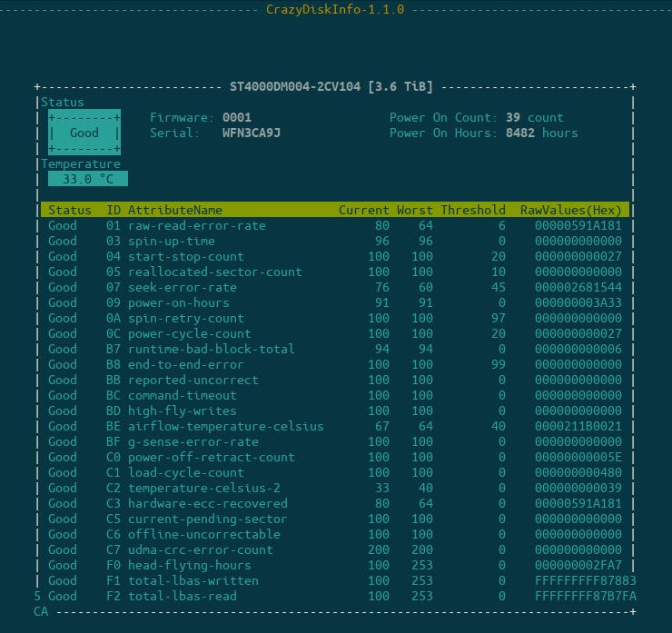Click the AttributeName column header
Viewport: 672px width, 633px height.
(175, 210)
